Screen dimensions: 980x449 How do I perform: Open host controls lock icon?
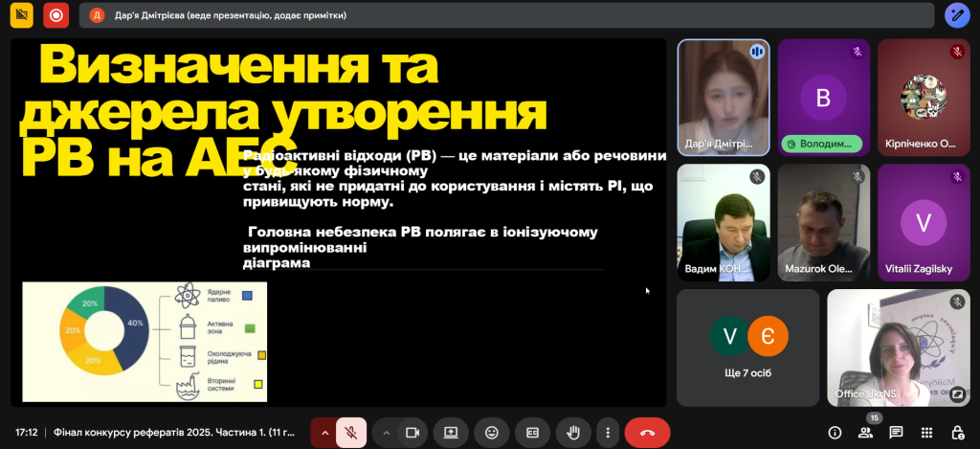[958, 433]
